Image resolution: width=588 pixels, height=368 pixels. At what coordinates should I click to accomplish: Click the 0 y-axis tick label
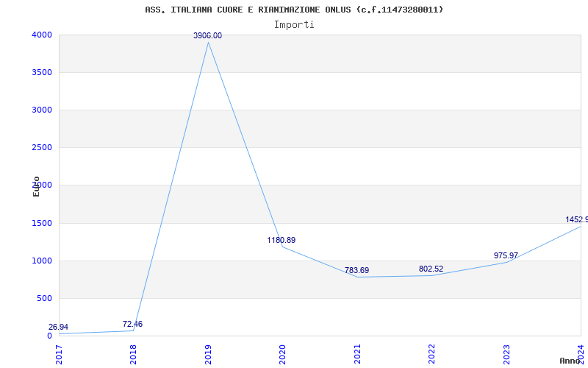[49, 336]
